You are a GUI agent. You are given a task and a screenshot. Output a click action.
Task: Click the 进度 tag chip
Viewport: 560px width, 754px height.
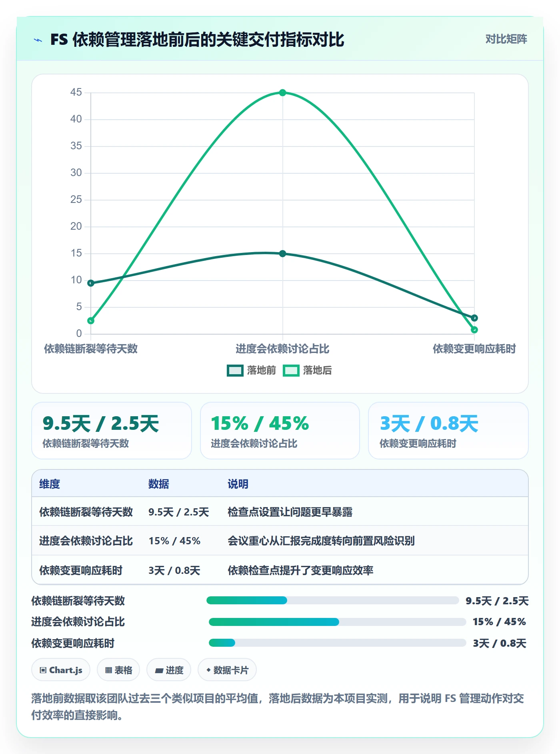pyautogui.click(x=169, y=670)
